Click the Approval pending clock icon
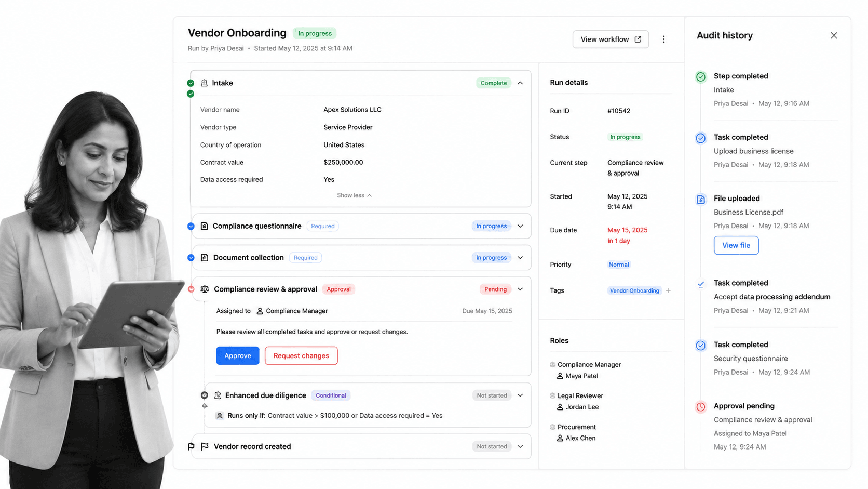868x489 pixels. tap(701, 407)
